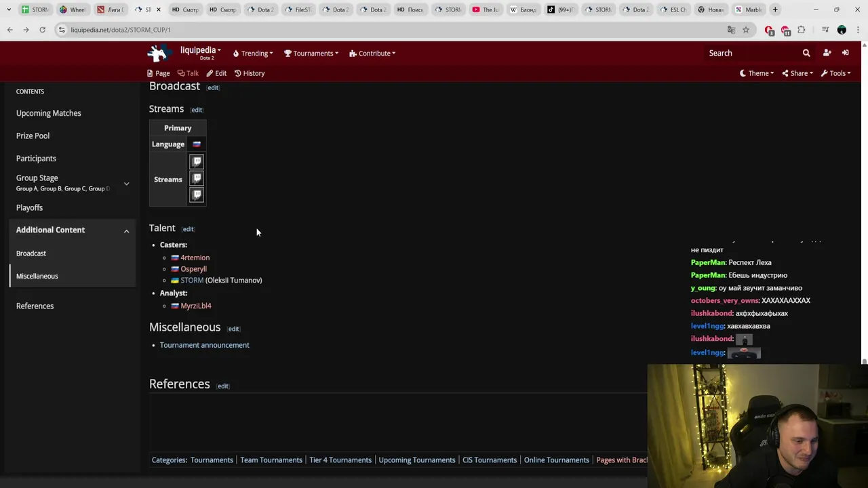Screen dimensions: 868x488
Task: Go to Participants in contents
Action: 36,159
